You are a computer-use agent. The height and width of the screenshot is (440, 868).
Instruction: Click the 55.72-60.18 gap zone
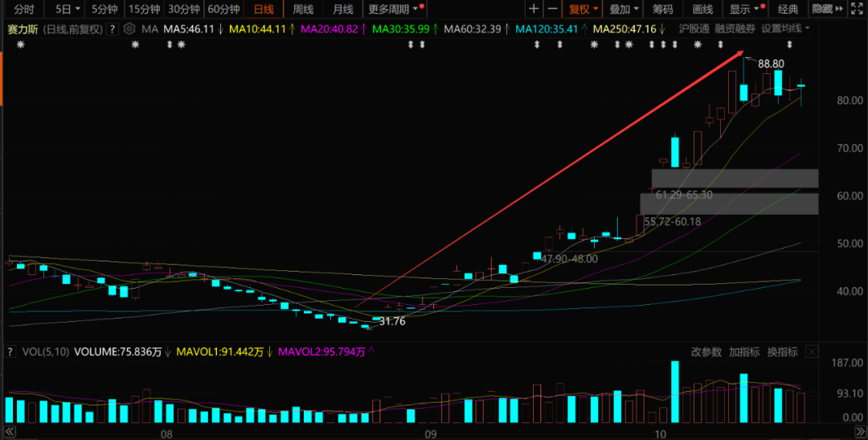729,204
